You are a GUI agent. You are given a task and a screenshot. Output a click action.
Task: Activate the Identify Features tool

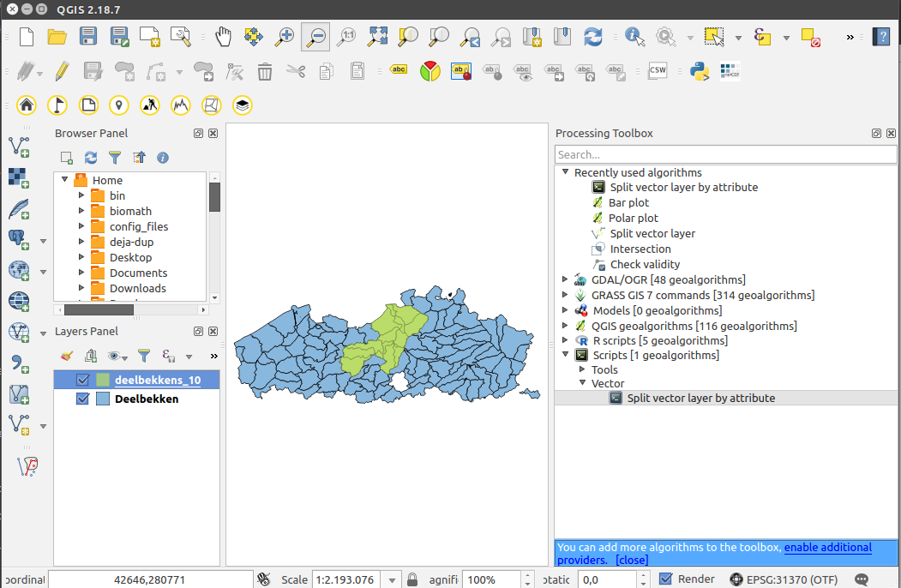(x=634, y=37)
